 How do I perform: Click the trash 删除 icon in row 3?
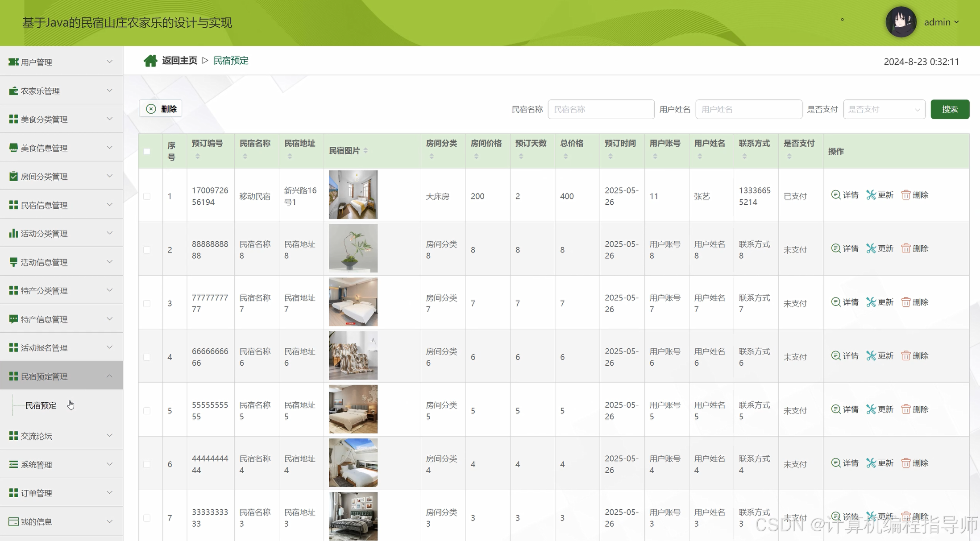[x=905, y=302]
